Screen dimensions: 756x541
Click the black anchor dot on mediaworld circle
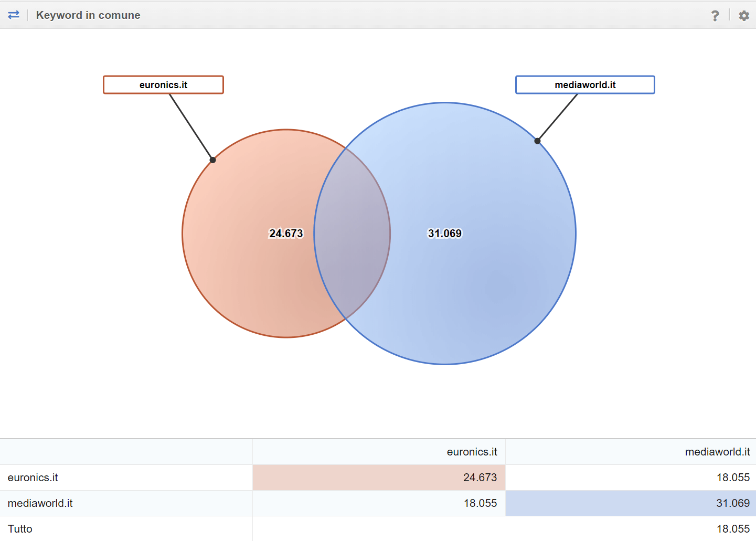[537, 141]
